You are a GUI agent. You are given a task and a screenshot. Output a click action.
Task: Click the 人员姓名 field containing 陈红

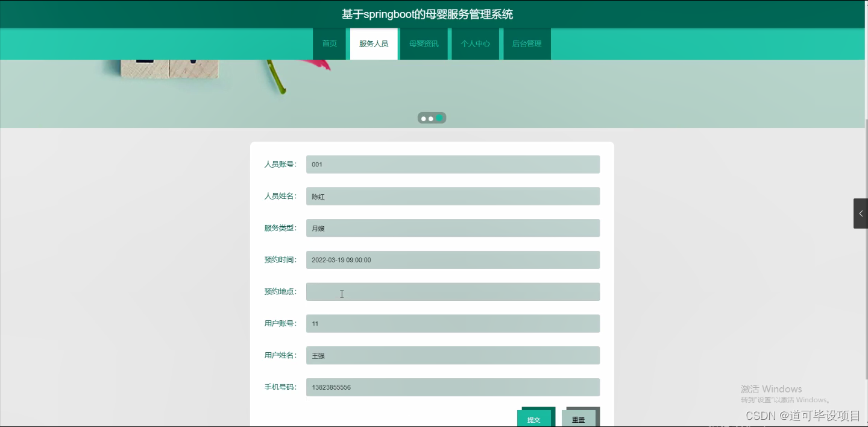click(453, 196)
